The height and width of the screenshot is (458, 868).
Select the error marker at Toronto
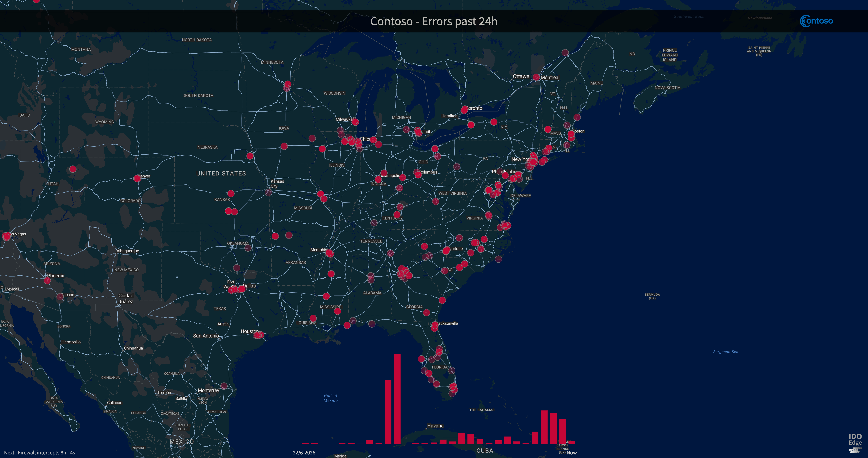pos(464,110)
